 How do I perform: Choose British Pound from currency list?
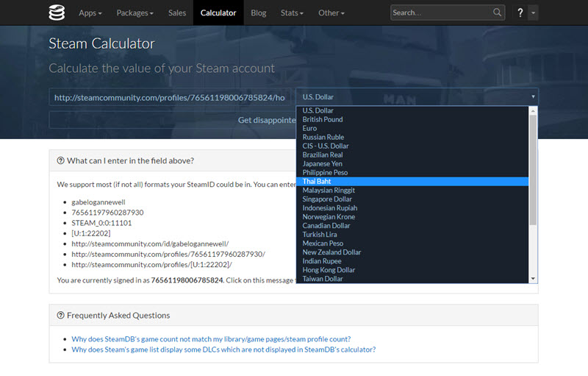(412, 119)
